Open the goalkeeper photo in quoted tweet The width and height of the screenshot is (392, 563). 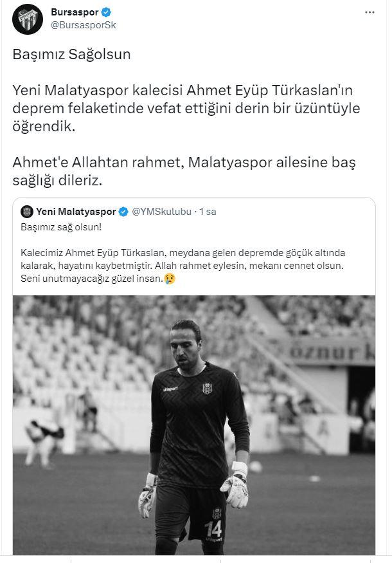click(194, 425)
